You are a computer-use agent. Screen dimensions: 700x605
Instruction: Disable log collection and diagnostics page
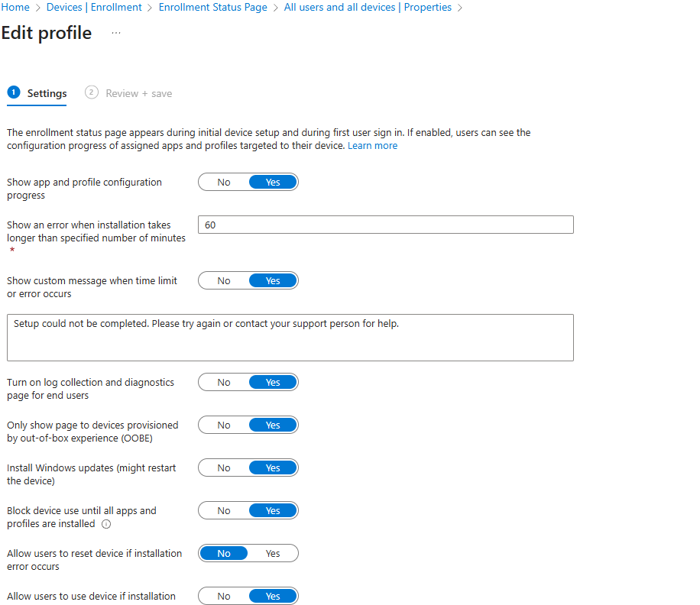(x=224, y=382)
